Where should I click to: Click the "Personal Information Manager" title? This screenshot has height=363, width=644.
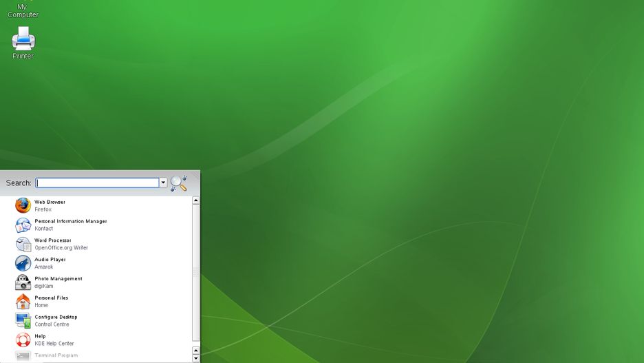(71, 221)
